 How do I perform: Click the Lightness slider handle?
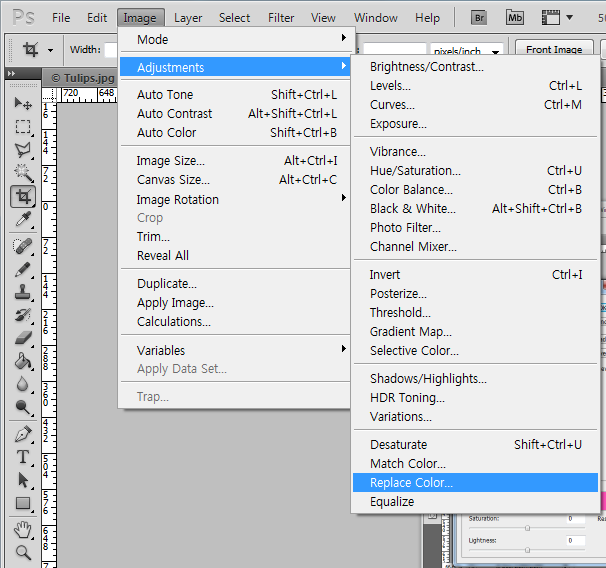[527, 549]
